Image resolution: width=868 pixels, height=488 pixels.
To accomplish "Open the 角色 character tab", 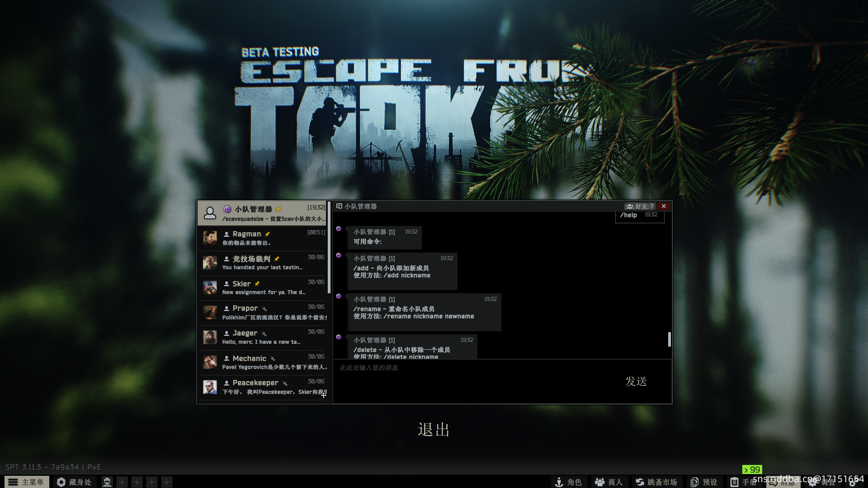I will click(569, 482).
